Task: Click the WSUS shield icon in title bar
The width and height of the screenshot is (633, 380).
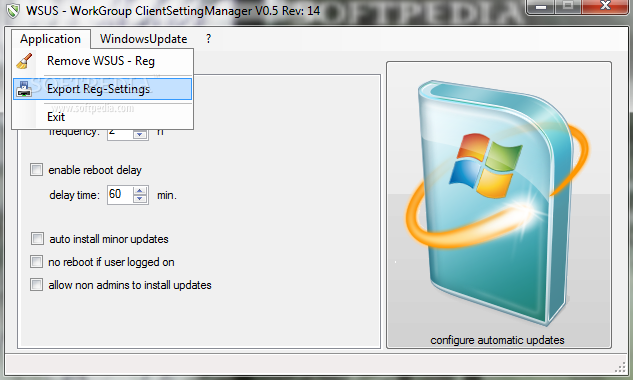Action: point(13,10)
